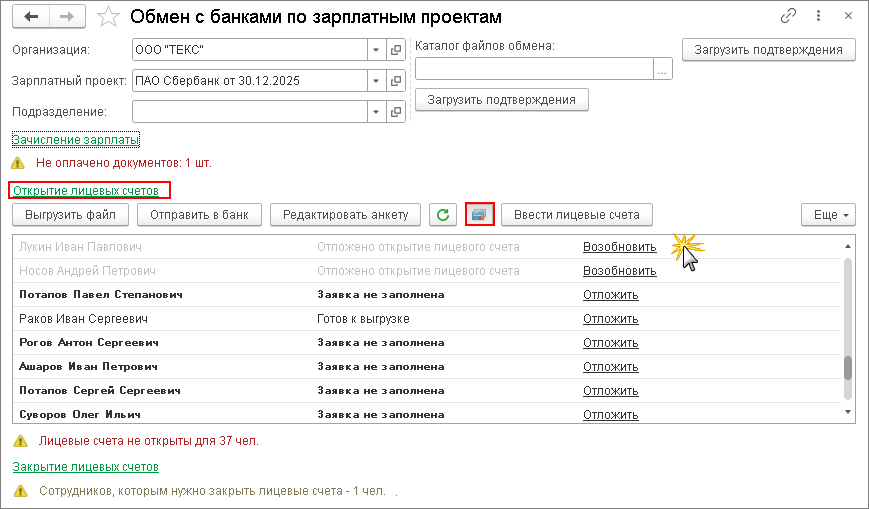869x509 pixels.
Task: Open the Еще menu
Action: pyautogui.click(x=828, y=214)
